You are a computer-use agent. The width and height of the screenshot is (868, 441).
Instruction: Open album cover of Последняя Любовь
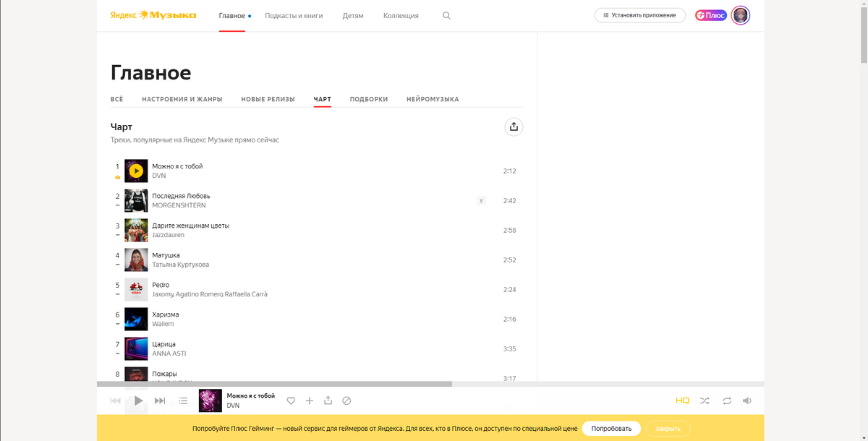click(136, 201)
